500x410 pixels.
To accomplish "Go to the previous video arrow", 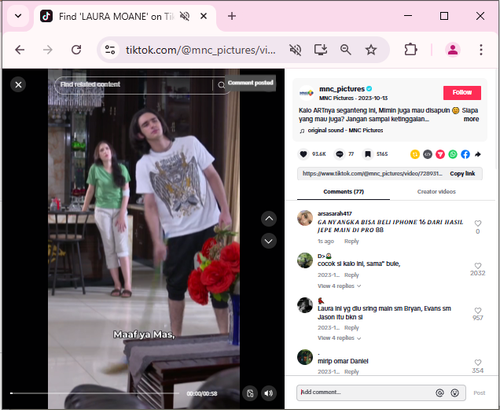I will [x=269, y=219].
